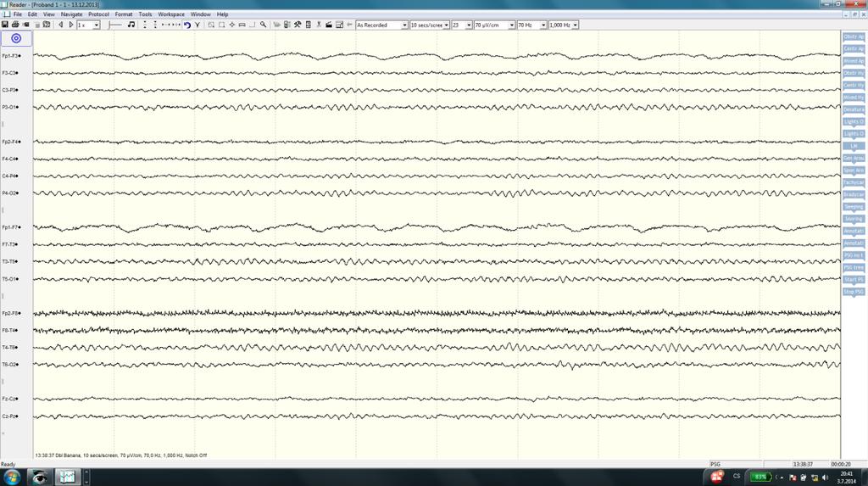Click the Print icon in toolbar
Screen dimensions: 868x486
tap(15, 25)
